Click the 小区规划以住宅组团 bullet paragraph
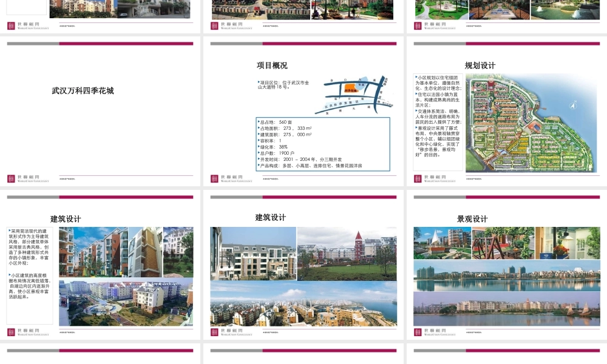607x364 pixels. [438, 83]
